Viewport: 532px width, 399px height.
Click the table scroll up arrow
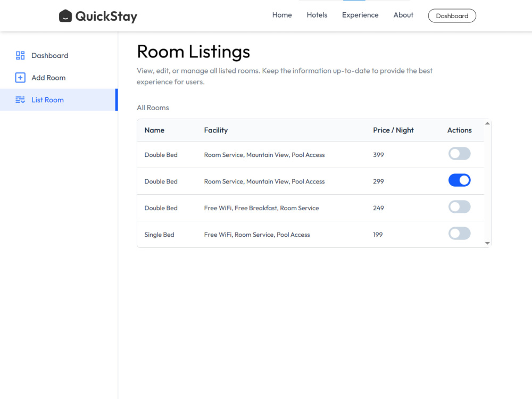pos(487,123)
